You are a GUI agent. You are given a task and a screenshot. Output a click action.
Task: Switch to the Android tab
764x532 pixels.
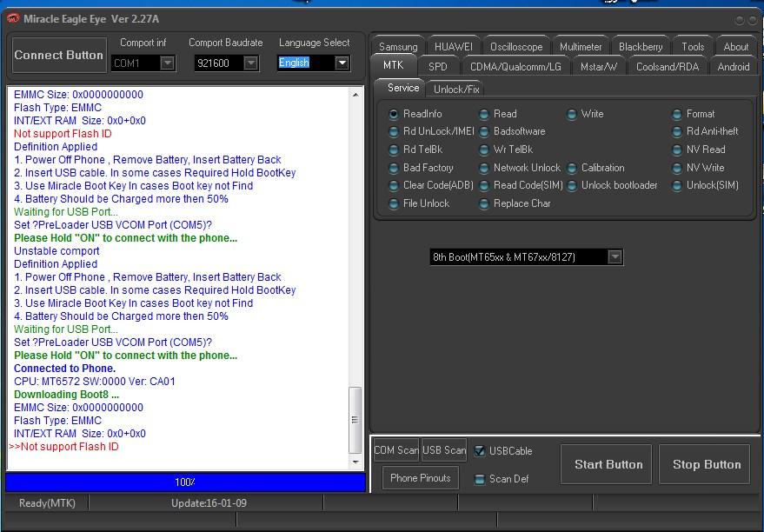[x=734, y=67]
